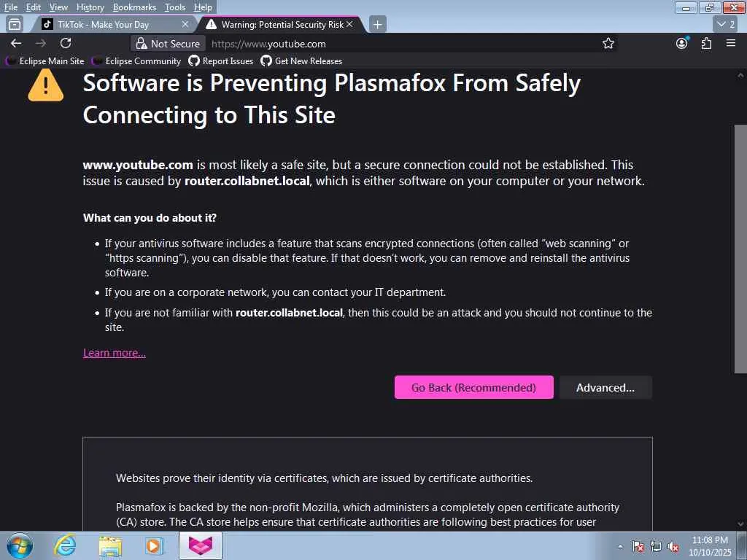The width and height of the screenshot is (747, 560).
Task: Click the scrollbar down arrow
Action: pyautogui.click(x=740, y=524)
